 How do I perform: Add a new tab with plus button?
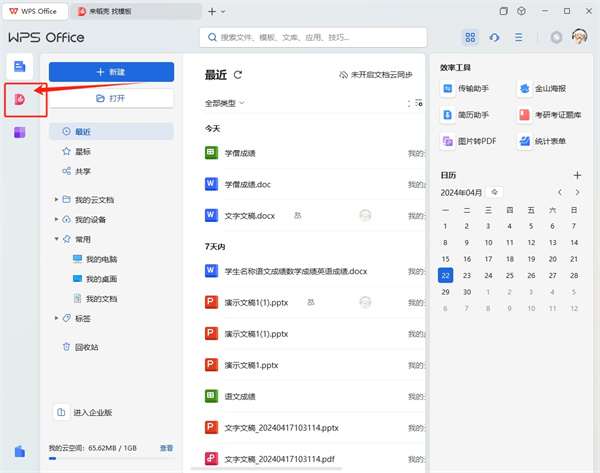click(212, 12)
